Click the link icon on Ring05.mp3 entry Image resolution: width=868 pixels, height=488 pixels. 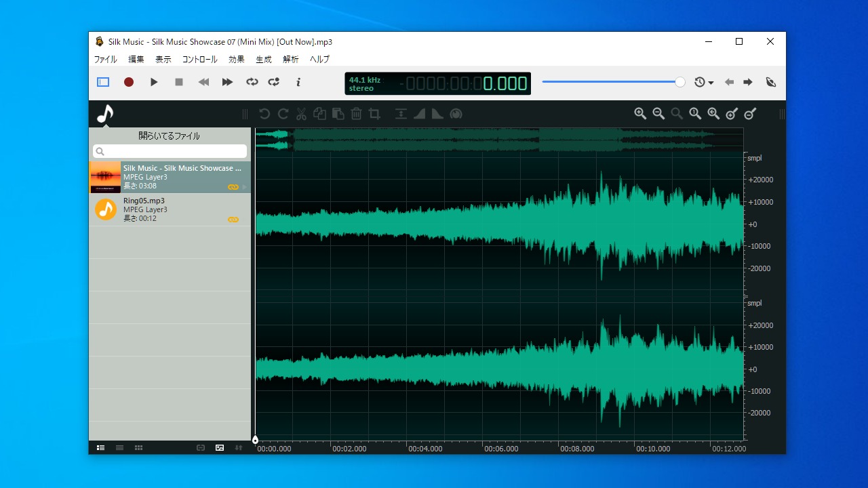point(233,220)
